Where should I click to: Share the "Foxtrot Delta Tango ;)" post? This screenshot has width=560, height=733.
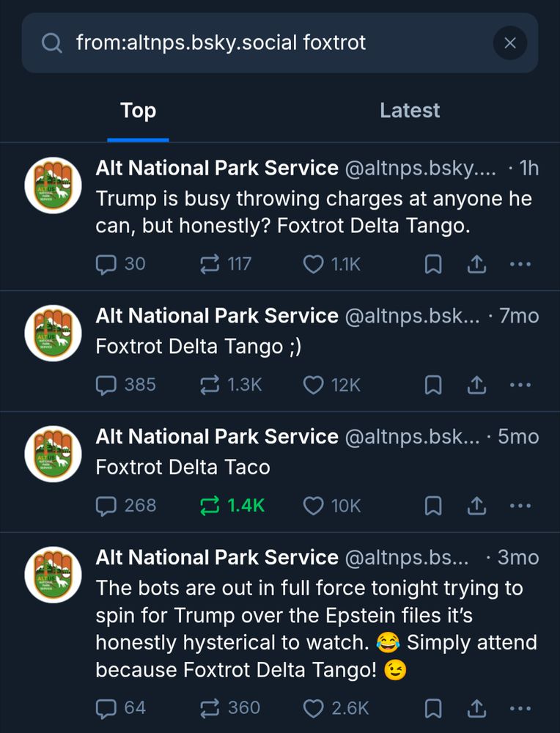tap(476, 385)
